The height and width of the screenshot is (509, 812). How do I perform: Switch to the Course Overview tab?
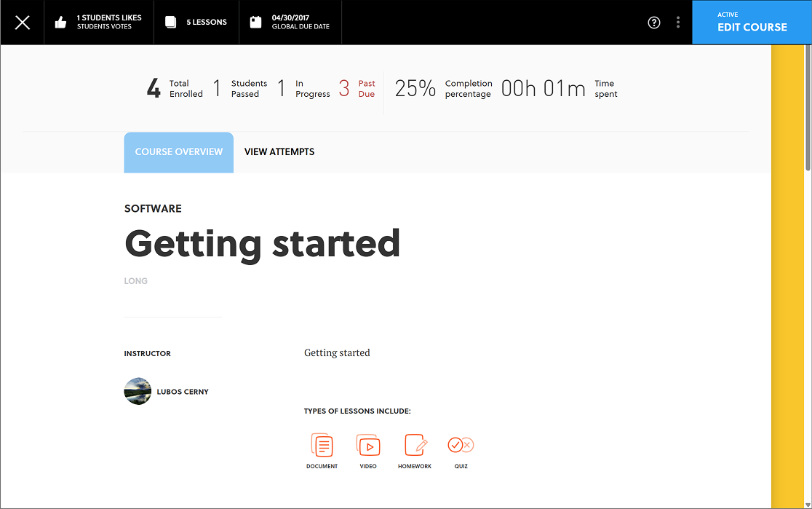[x=179, y=152]
